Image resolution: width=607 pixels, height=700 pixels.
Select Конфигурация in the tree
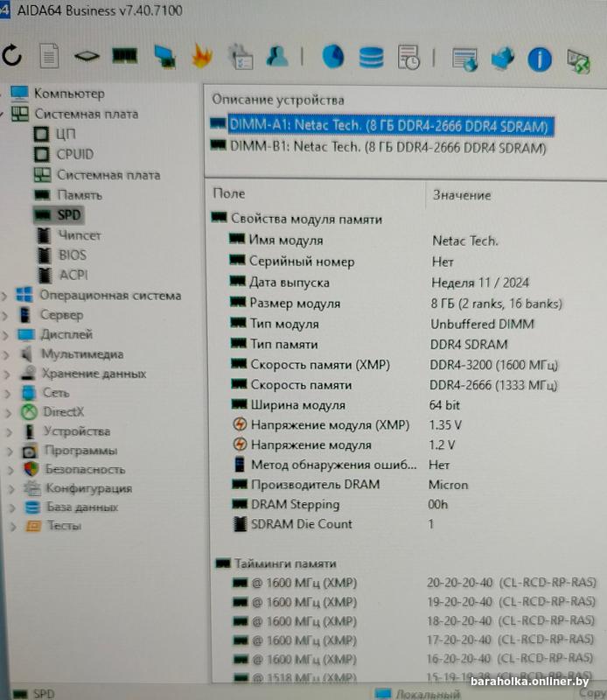click(89, 488)
